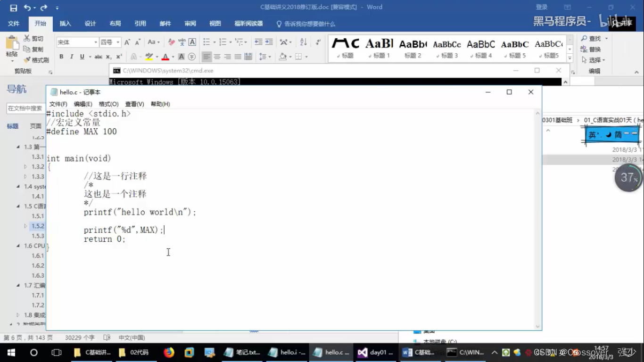Click the Copy button in clipboard group
The width and height of the screenshot is (644, 362).
[33, 49]
